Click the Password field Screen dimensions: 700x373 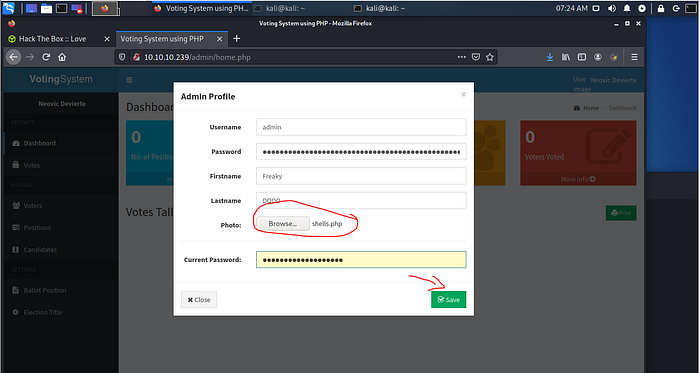coord(361,152)
